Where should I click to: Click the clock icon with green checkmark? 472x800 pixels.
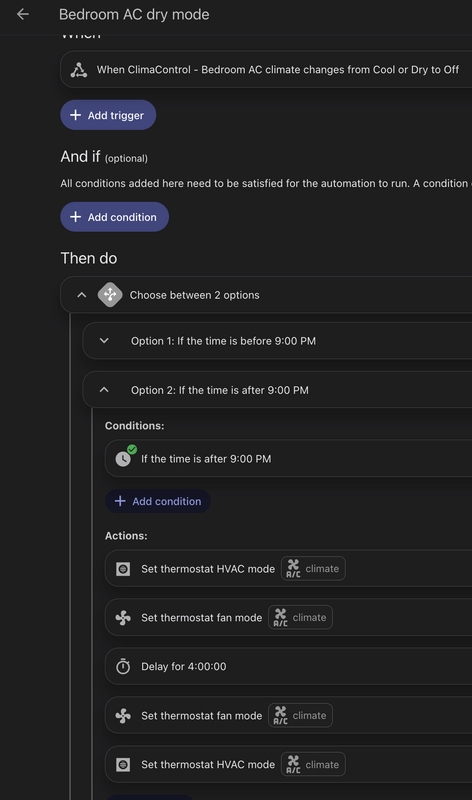[x=124, y=457]
